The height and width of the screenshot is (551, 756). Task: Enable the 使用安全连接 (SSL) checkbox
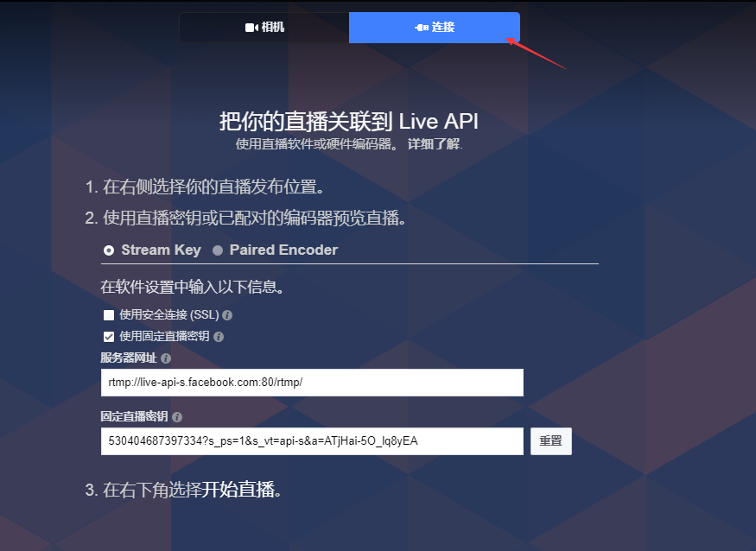pyautogui.click(x=109, y=315)
